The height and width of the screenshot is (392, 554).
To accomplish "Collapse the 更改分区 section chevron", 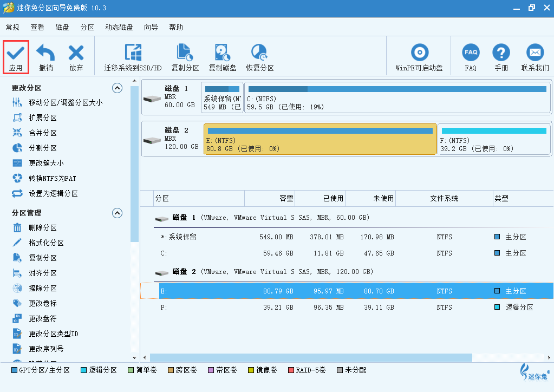I will [118, 88].
